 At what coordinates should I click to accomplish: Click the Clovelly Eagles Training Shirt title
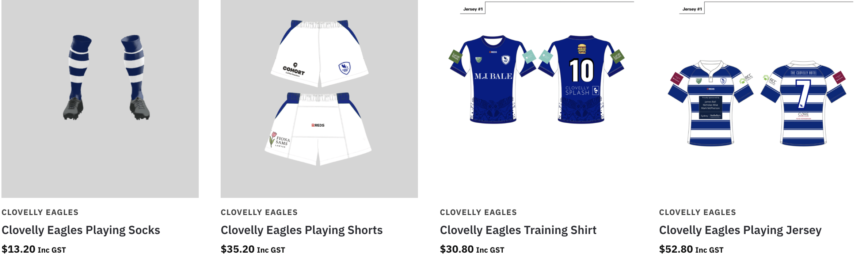point(518,230)
